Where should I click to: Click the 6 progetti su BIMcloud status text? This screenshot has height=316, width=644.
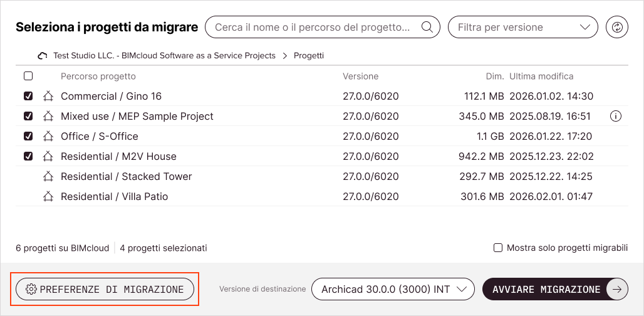click(63, 248)
